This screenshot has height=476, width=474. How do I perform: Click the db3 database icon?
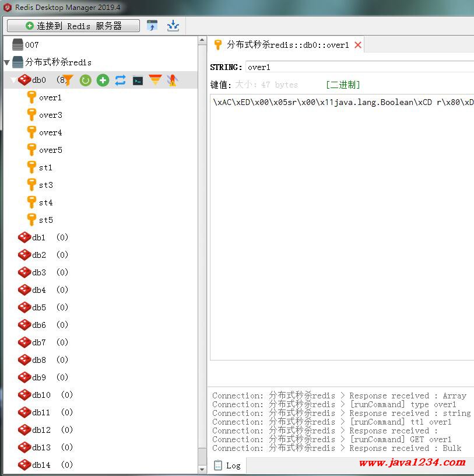click(x=24, y=272)
